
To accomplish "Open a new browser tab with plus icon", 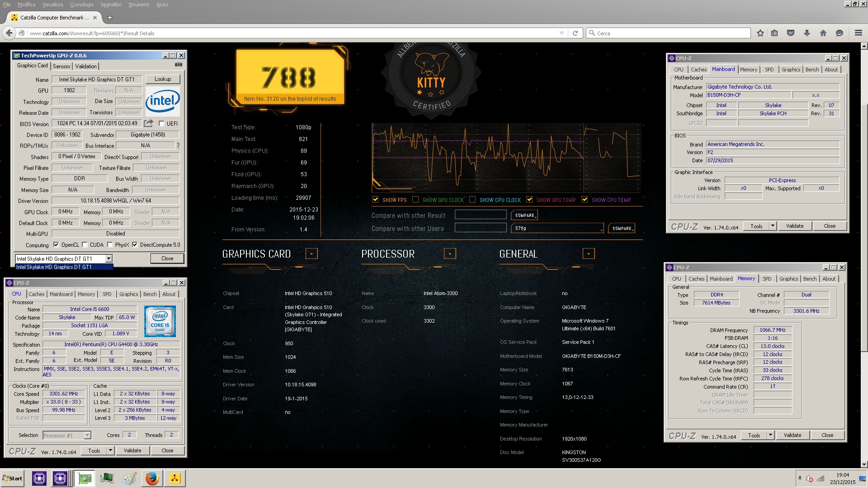I will click(x=109, y=18).
